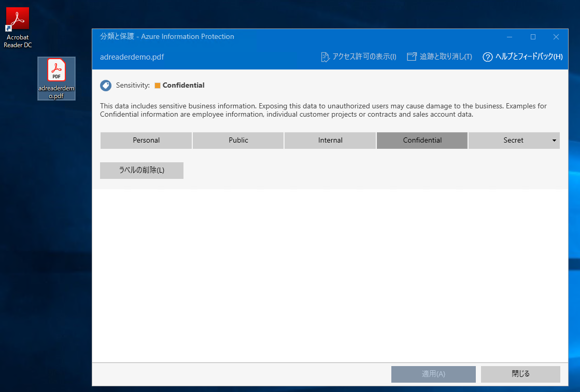Open 追跡と取り消し tracking page

[444, 57]
